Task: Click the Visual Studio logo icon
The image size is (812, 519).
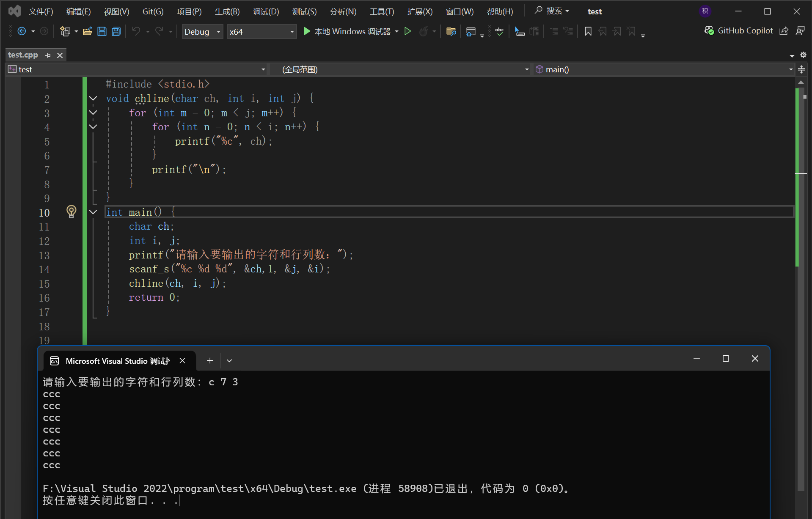Action: 15,11
